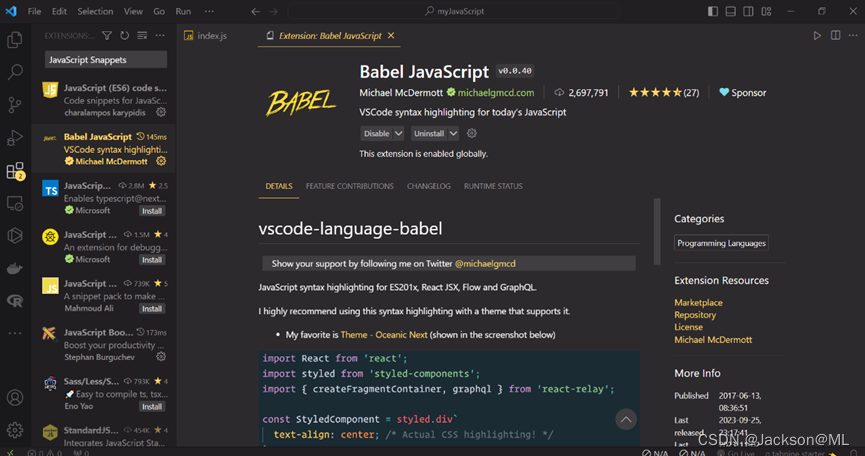Toggle the primary side bar layout button
The image size is (865, 456).
click(x=713, y=11)
